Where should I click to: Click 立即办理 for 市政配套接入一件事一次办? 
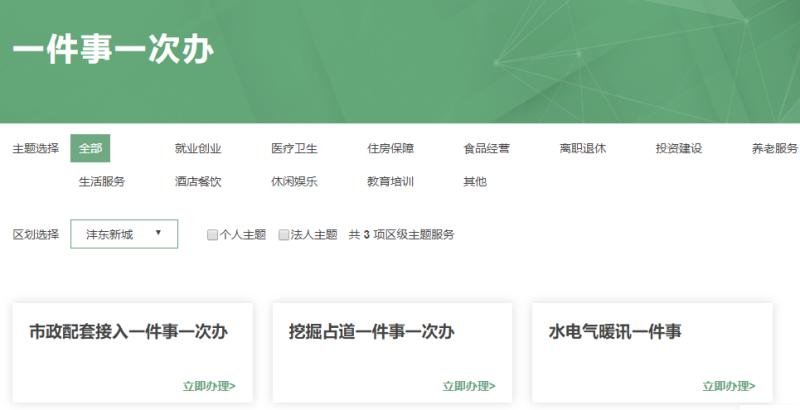(x=209, y=386)
